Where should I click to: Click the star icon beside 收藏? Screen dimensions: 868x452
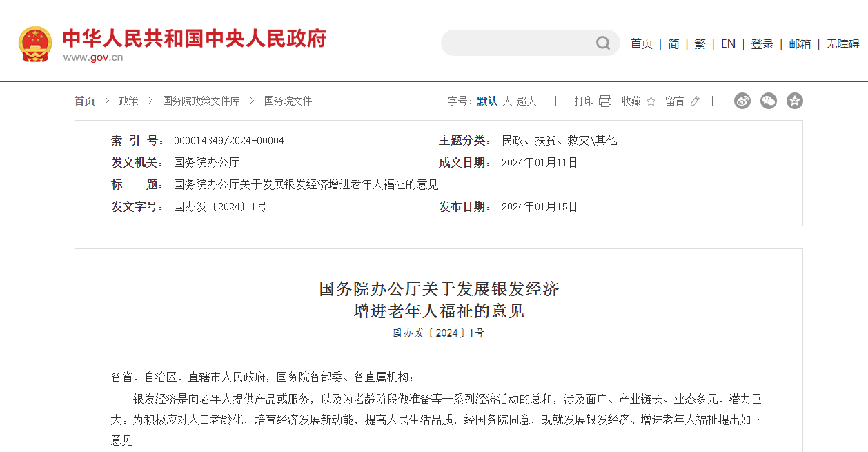point(650,101)
